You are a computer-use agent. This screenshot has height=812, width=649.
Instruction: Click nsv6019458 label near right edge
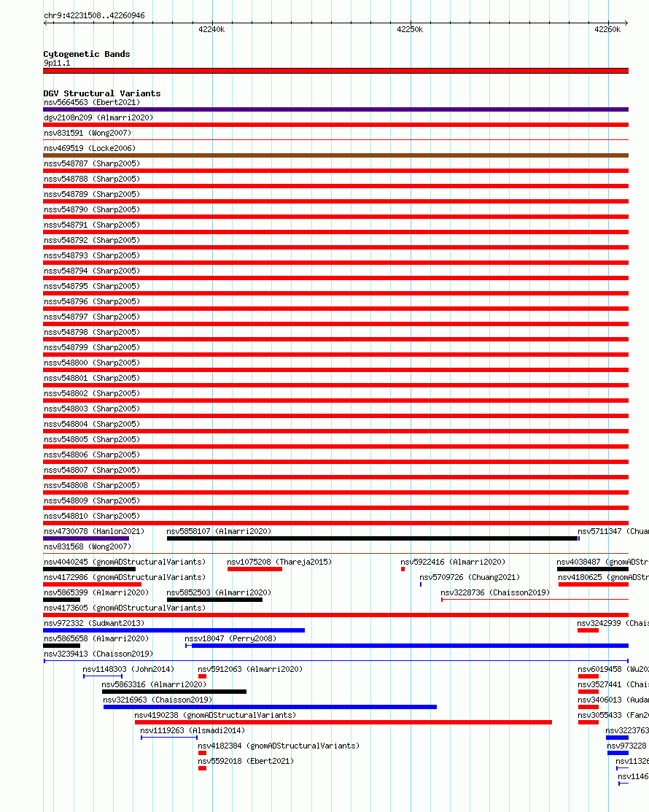(x=613, y=669)
